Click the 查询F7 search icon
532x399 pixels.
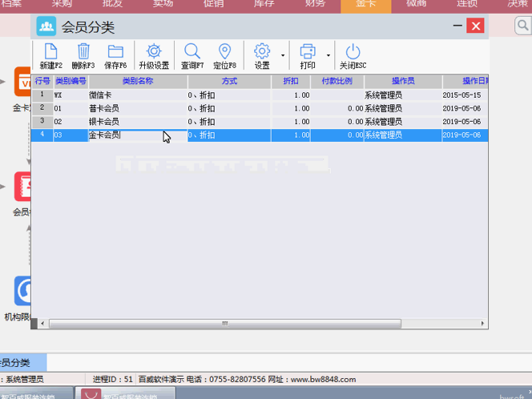[192, 51]
